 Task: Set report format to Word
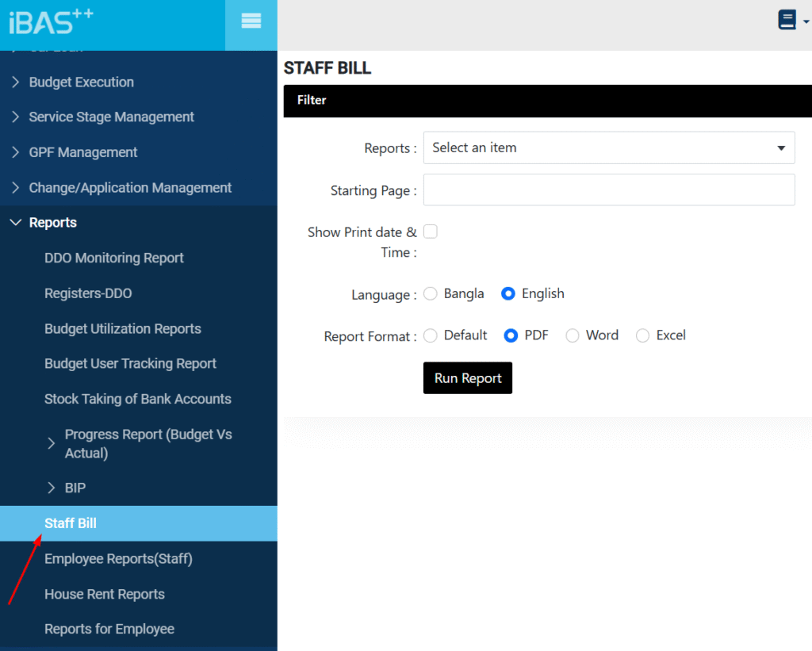[573, 335]
